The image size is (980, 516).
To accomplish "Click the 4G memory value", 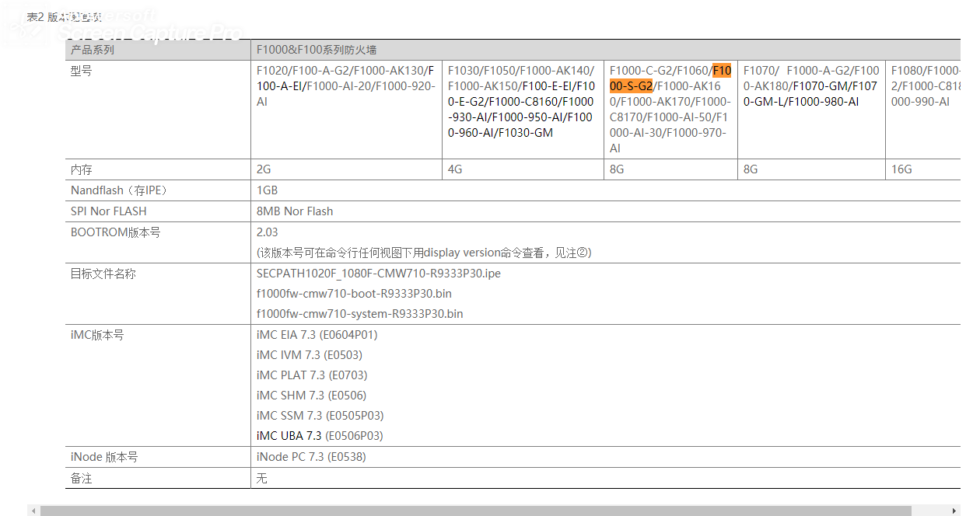I will [x=455, y=169].
